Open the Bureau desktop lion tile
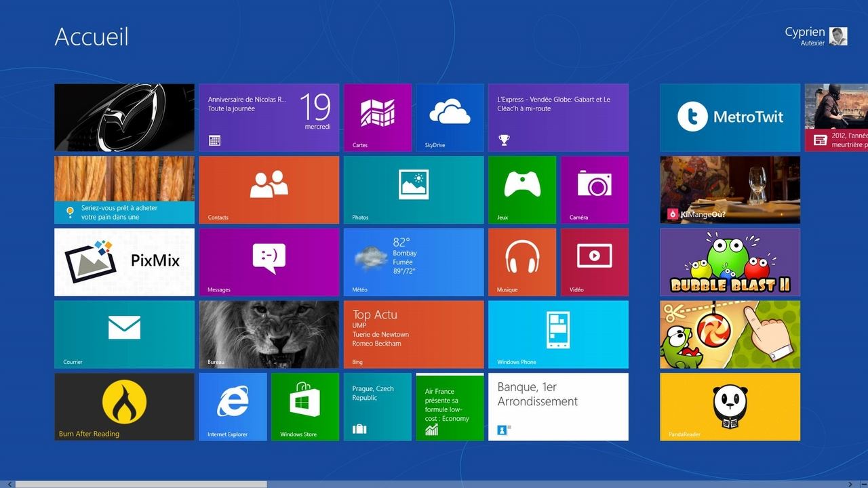The image size is (868, 488). click(269, 334)
